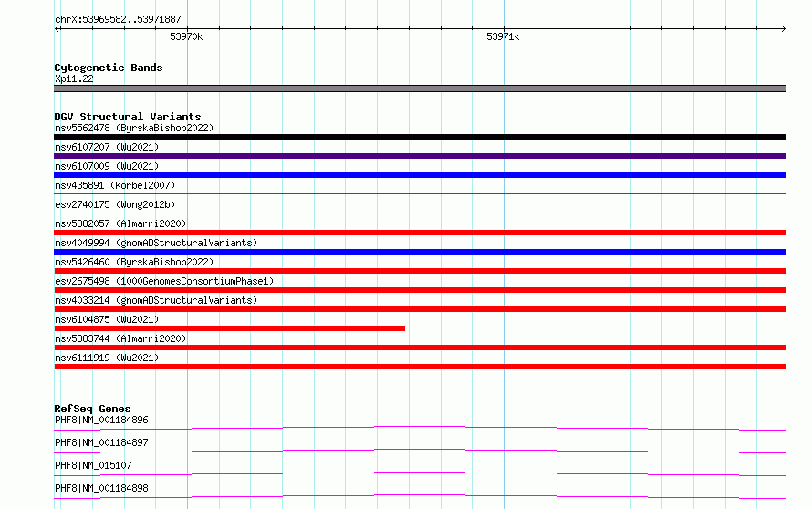Click the nsv4033214 (gnomADStructuralVariants) label

[156, 300]
